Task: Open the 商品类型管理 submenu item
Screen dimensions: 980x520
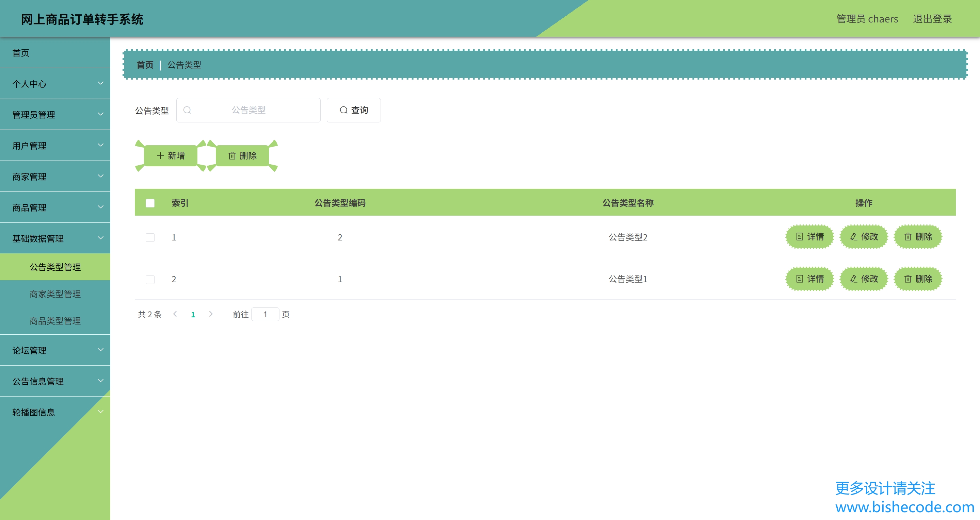Action: (55, 321)
